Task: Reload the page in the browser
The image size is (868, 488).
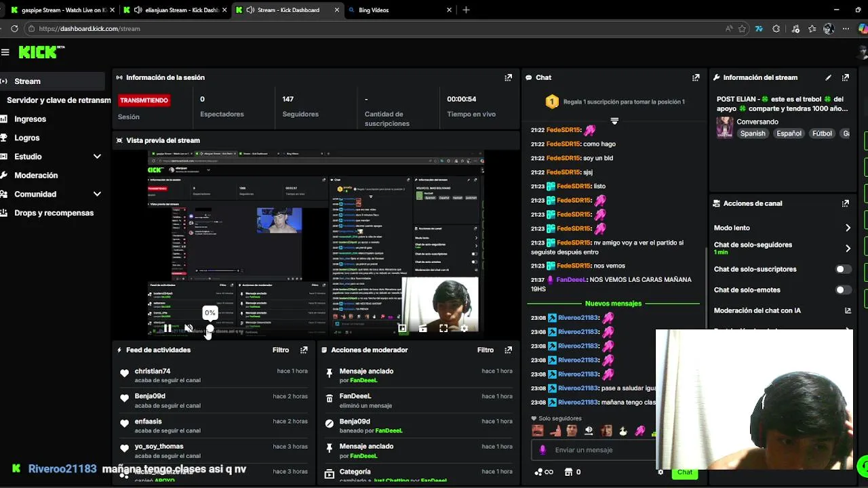Action: point(14,29)
